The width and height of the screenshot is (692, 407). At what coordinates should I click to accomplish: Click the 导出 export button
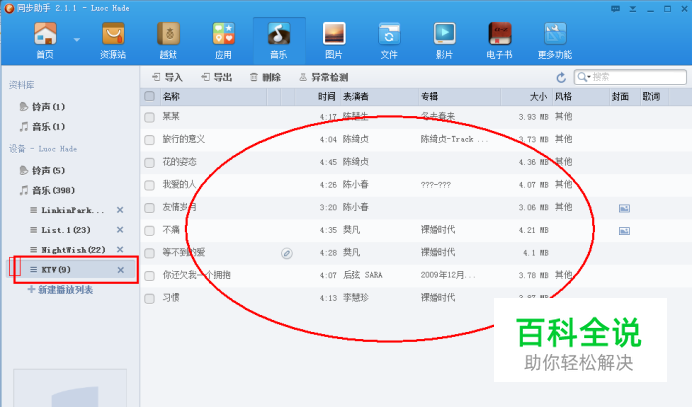216,77
